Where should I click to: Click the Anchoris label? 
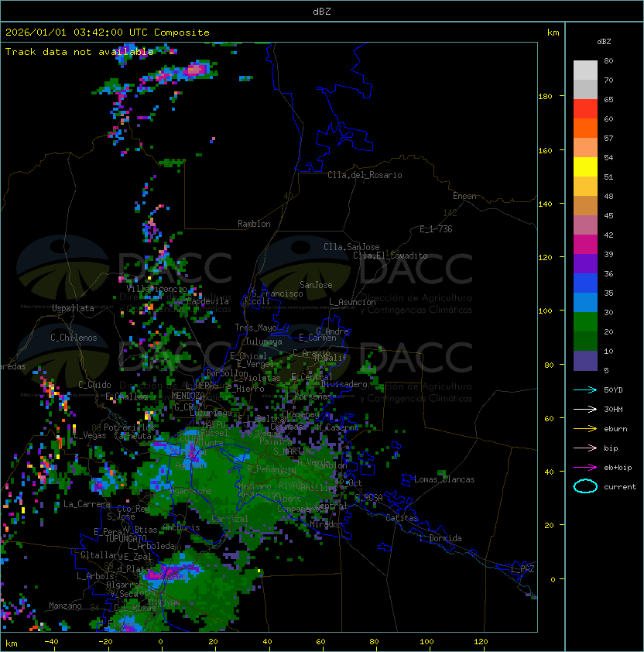[181, 527]
